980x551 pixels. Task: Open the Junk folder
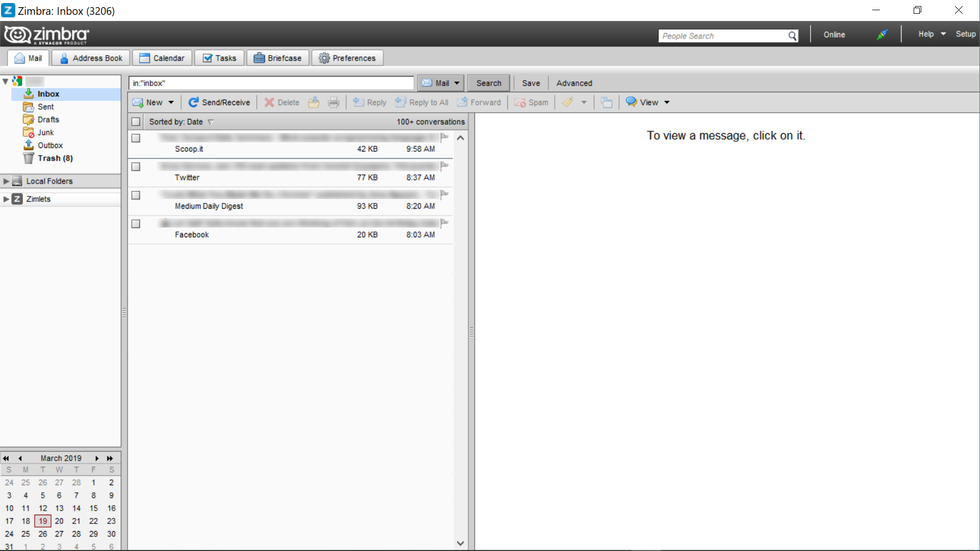click(x=45, y=132)
